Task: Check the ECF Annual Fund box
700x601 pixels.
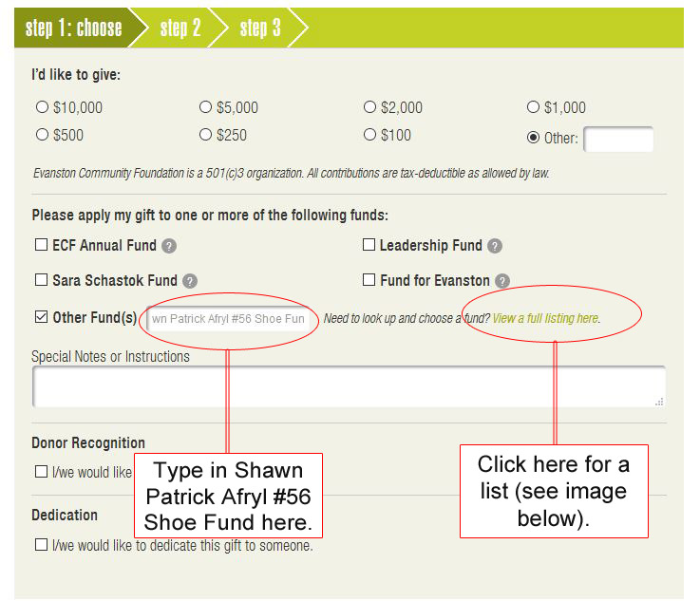Action: (42, 245)
